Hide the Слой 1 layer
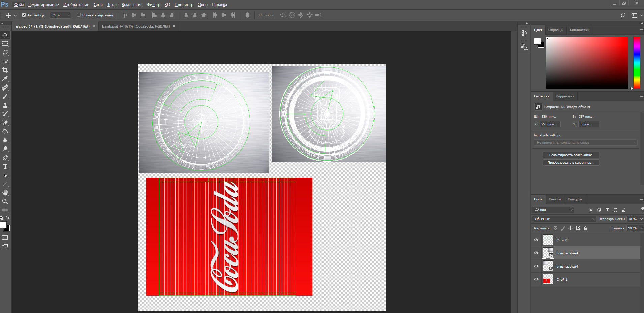This screenshot has width=644, height=313. pyautogui.click(x=536, y=279)
